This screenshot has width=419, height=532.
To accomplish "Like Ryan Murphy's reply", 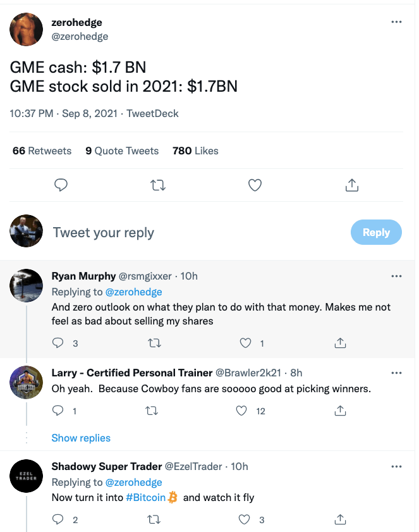I will click(245, 343).
